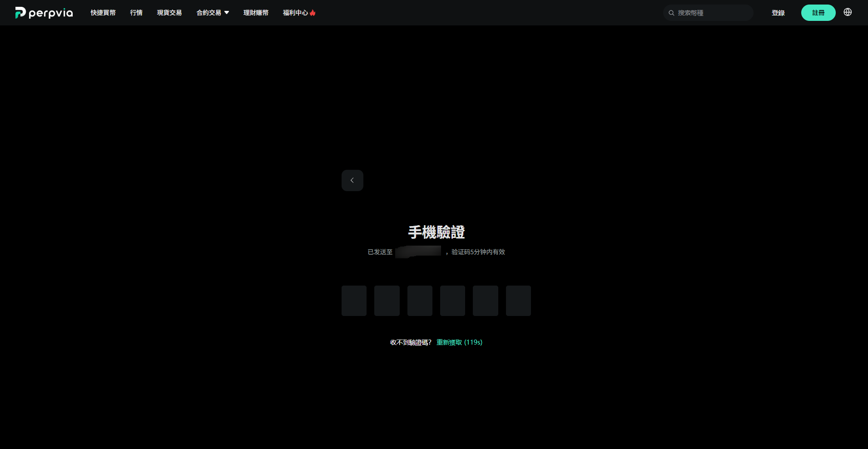Select the third verification code box
Viewport: 868px width, 449px height.
420,301
